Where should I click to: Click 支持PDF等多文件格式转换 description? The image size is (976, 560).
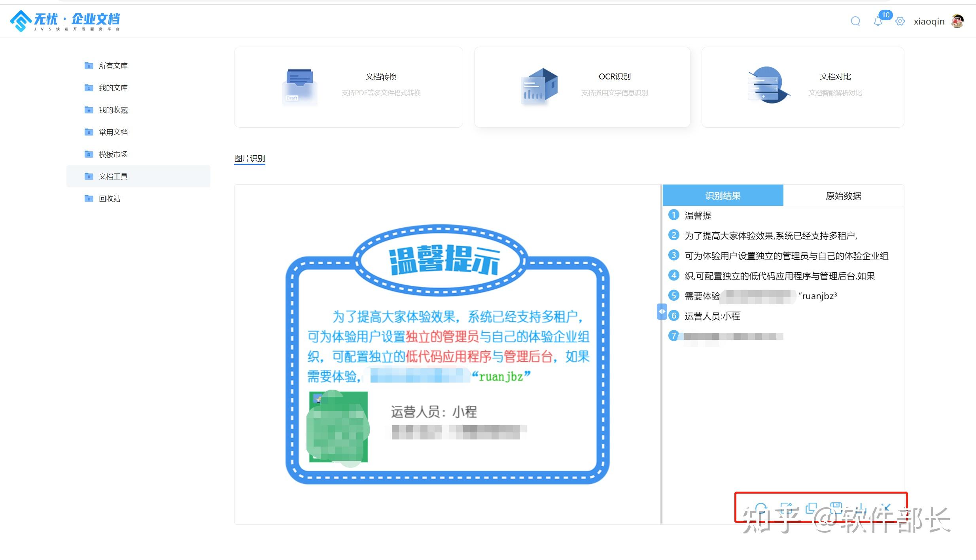click(381, 93)
